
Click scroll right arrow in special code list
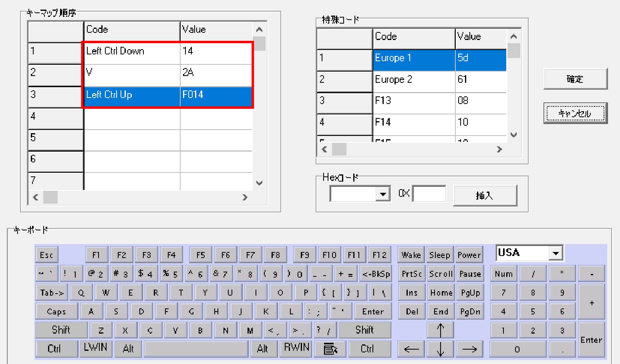499,150
